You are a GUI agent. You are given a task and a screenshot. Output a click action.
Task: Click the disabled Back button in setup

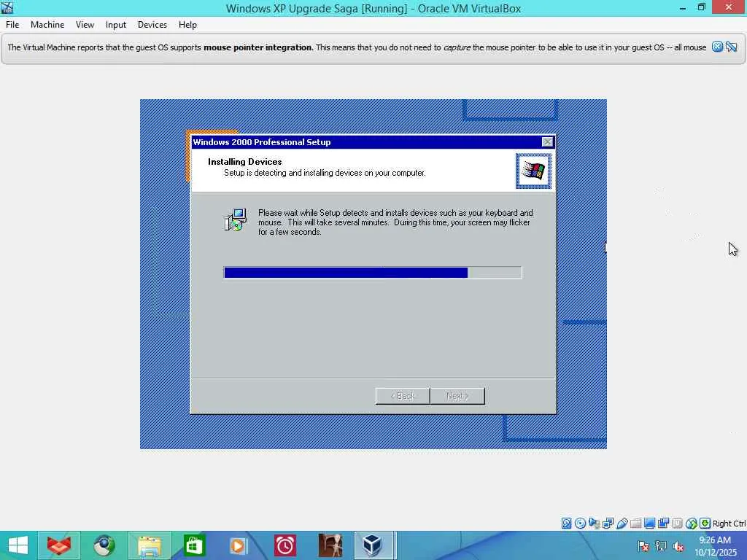click(x=403, y=396)
